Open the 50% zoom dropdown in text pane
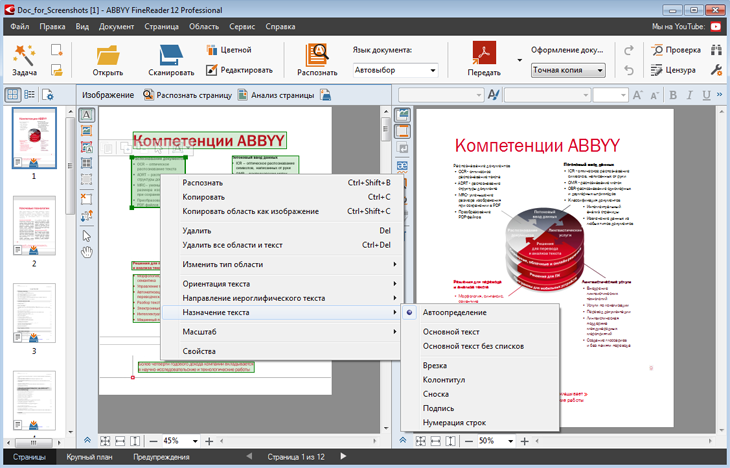Screen dimensions: 730x468 511,441
